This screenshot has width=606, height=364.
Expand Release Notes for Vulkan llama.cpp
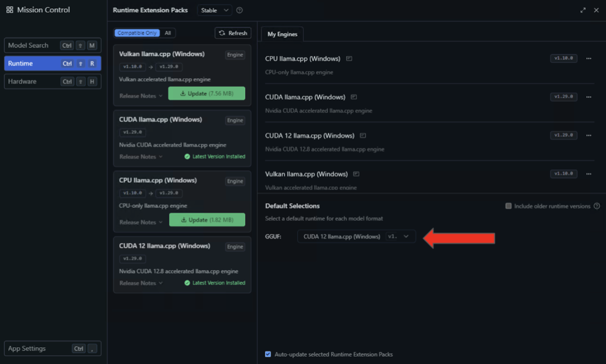(141, 96)
